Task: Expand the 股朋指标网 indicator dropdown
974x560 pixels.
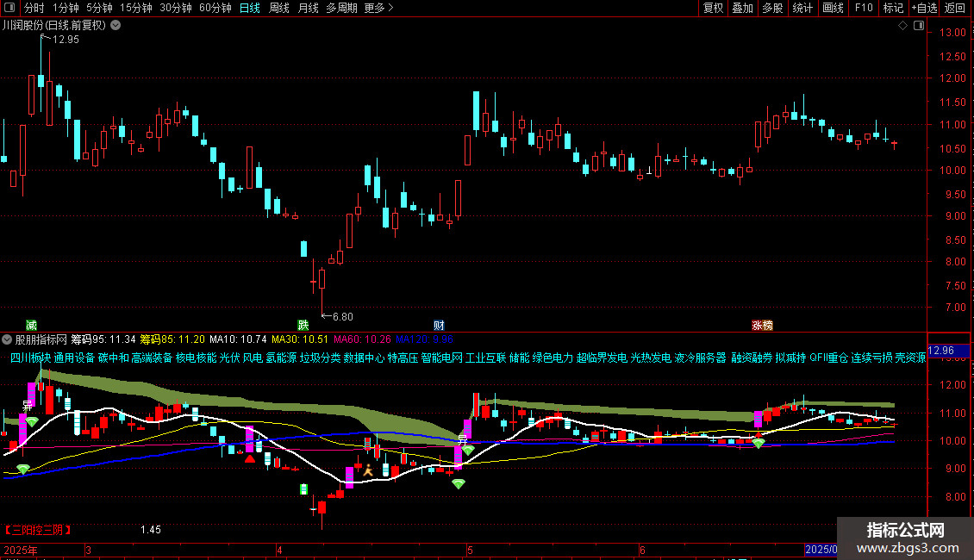Action: click(x=7, y=339)
